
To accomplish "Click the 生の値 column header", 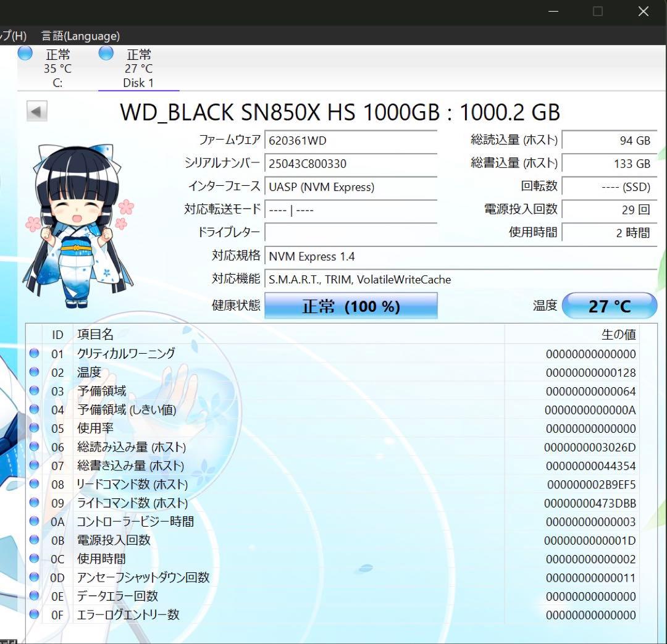I will pyautogui.click(x=572, y=335).
